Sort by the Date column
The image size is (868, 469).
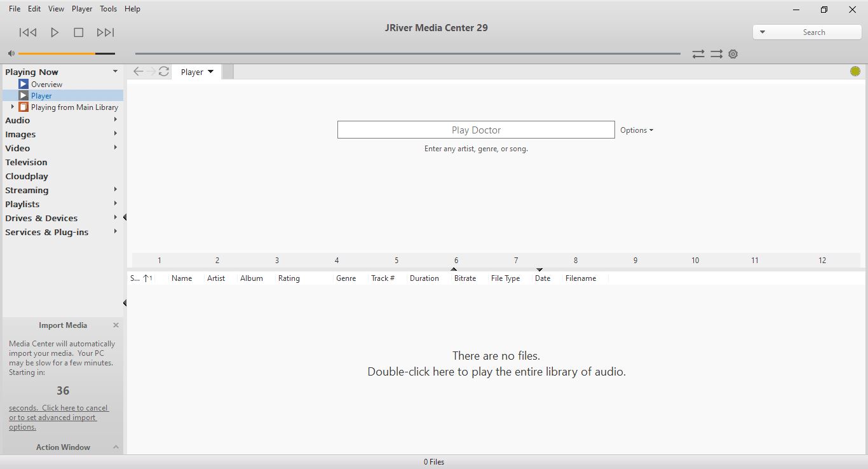543,278
